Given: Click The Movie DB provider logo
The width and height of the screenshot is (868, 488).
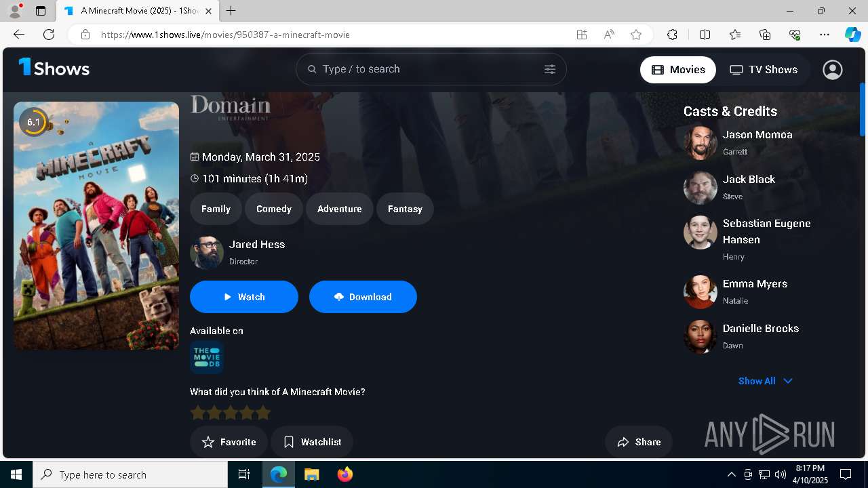Looking at the screenshot, I should (x=207, y=357).
